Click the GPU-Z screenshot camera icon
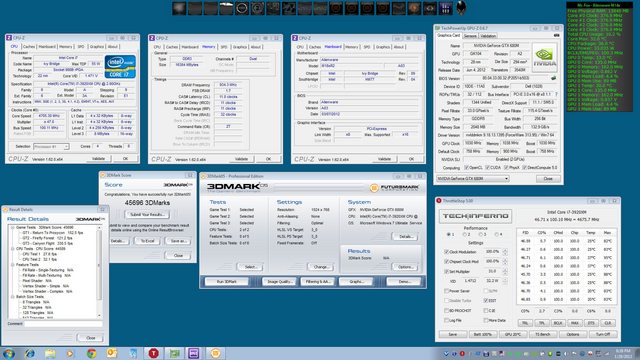Screen dimensions: 640x360 (x=556, y=36)
